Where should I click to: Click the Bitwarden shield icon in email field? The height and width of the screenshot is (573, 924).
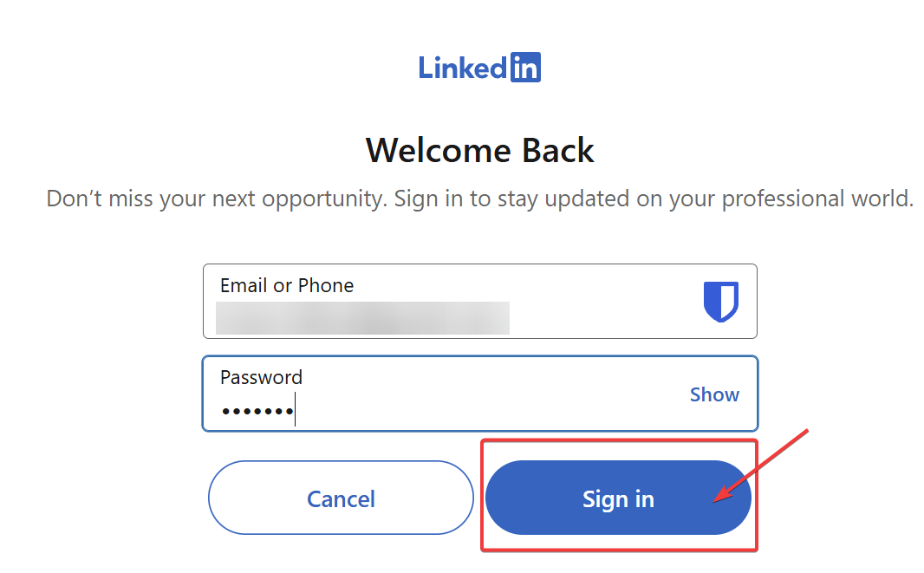(720, 302)
